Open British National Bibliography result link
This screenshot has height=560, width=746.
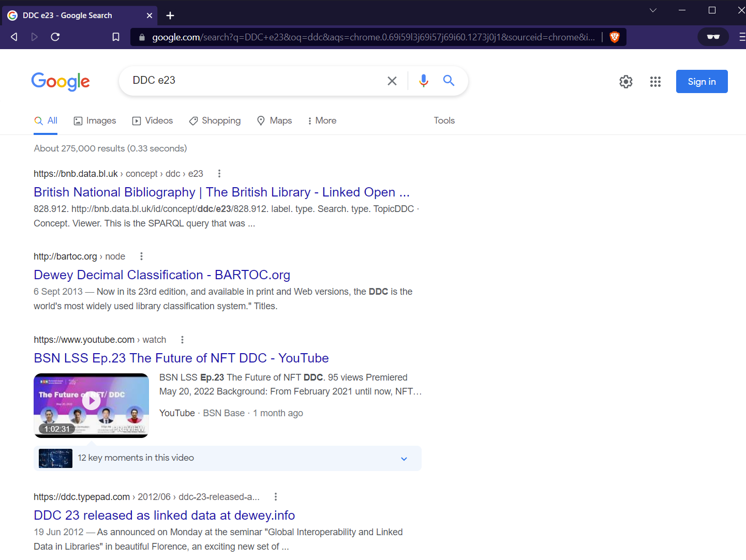pyautogui.click(x=221, y=192)
